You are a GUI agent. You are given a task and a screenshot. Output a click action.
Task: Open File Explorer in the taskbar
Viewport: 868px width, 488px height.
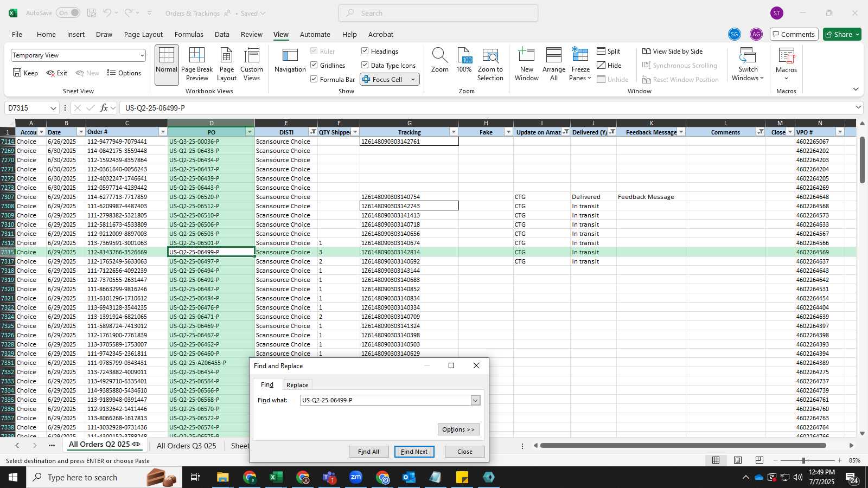222,477
